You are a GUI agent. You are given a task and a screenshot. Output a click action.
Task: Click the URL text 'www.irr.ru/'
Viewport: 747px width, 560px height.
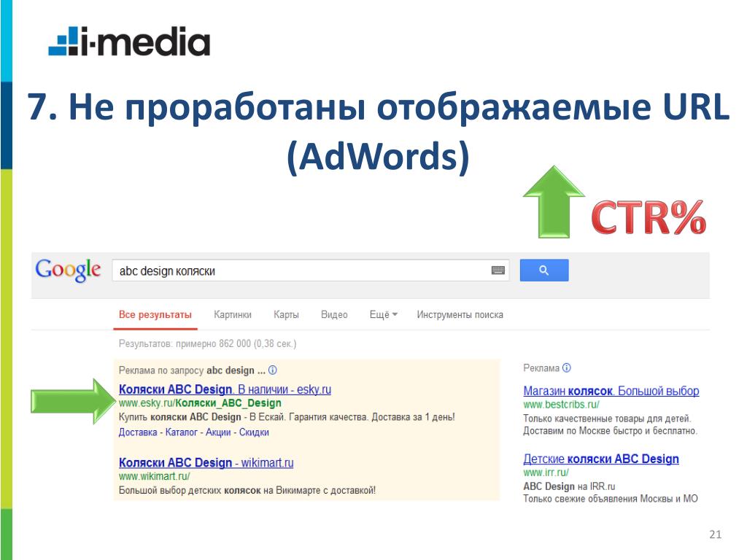tap(546, 472)
